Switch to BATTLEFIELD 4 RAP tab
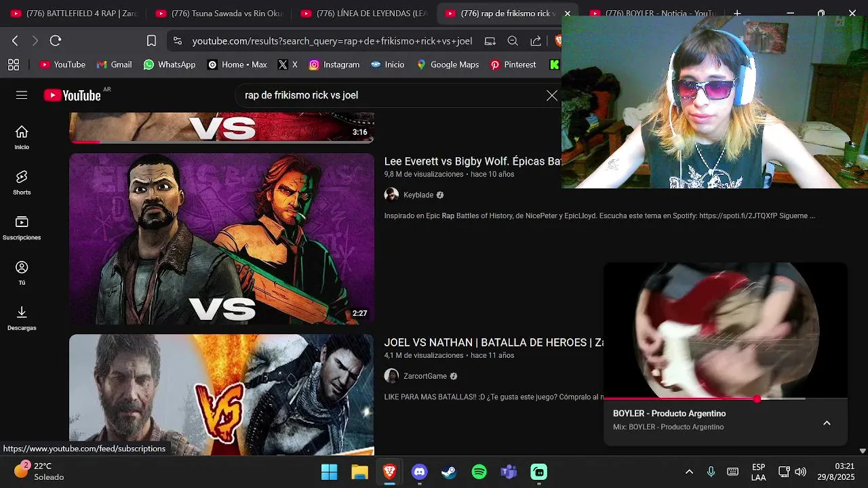The image size is (868, 488). click(x=75, y=14)
